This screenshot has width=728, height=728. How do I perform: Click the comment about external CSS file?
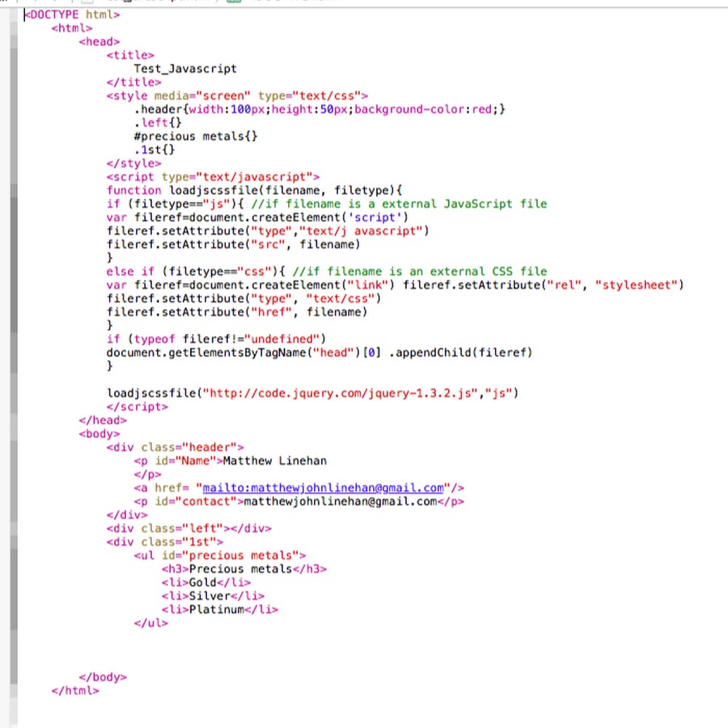point(420,272)
